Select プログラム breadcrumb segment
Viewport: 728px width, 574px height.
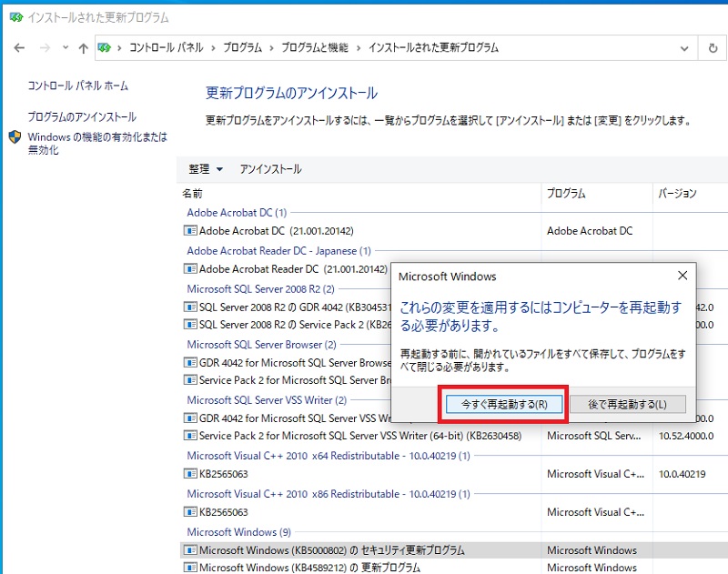pyautogui.click(x=242, y=47)
